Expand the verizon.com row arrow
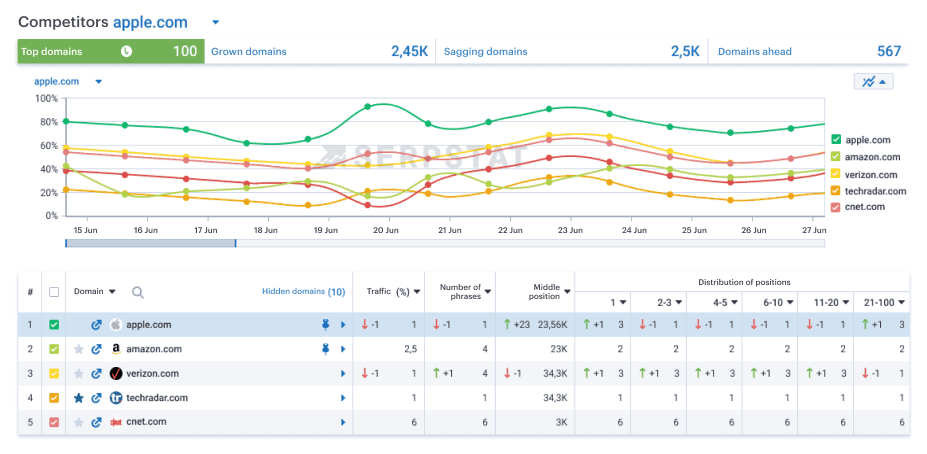 click(343, 374)
